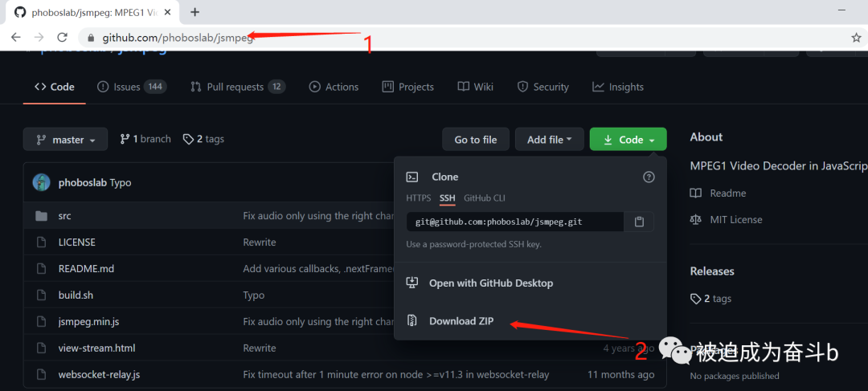
Task: Switch clone method to HTTPS
Action: click(x=419, y=198)
